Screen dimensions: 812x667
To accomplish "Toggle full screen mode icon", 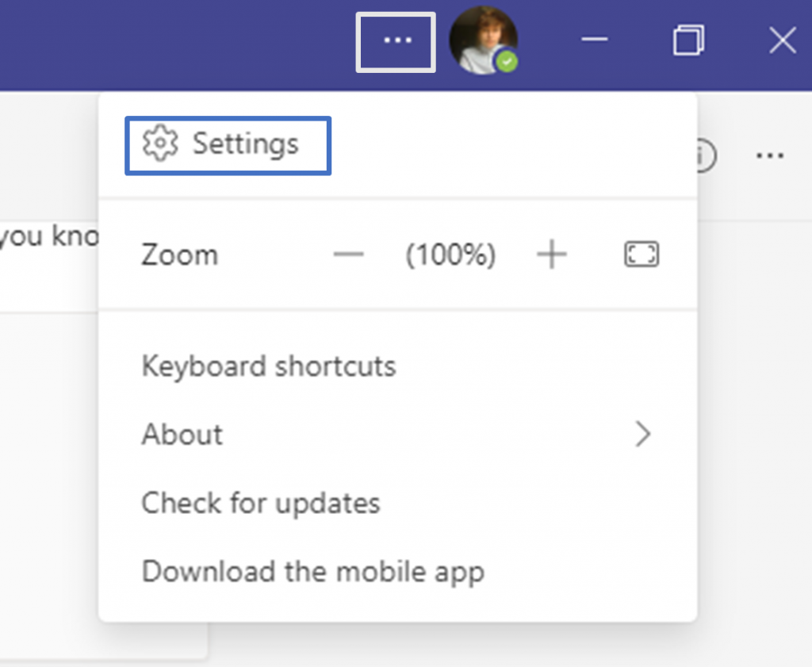I will 641,255.
